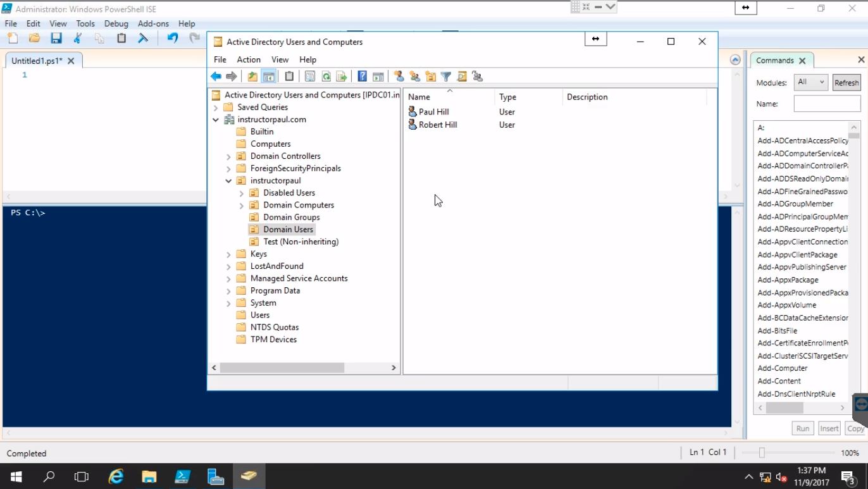Expand the Disabled Users folder
868x489 pixels.
(x=242, y=193)
